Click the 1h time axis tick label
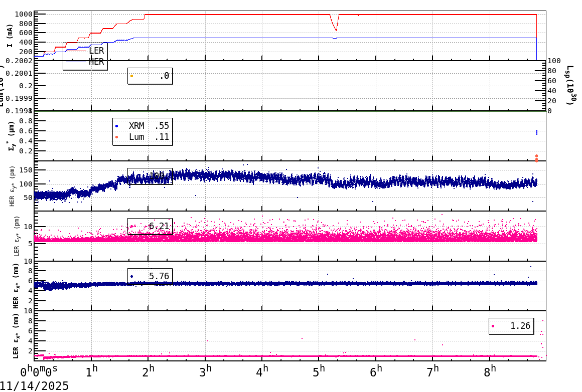The width and height of the screenshot is (582, 392). point(91,371)
